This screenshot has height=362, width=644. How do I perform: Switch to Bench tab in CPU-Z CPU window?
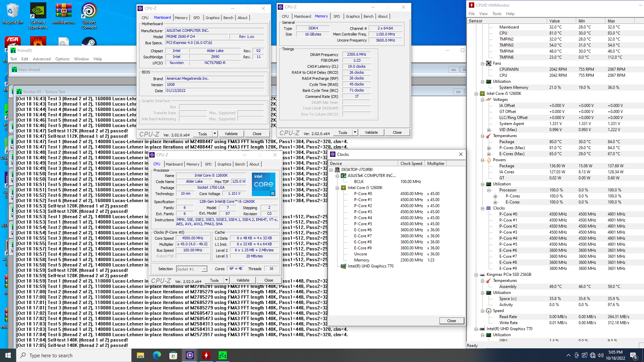[x=240, y=164]
